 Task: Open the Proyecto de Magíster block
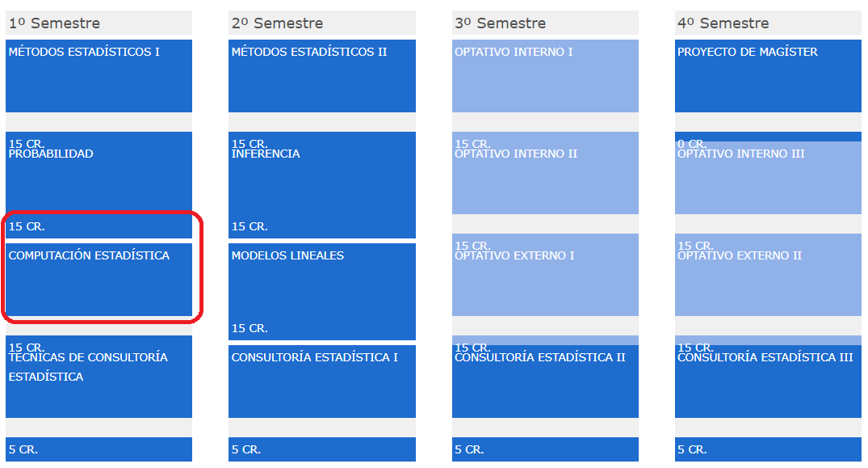coord(768,76)
